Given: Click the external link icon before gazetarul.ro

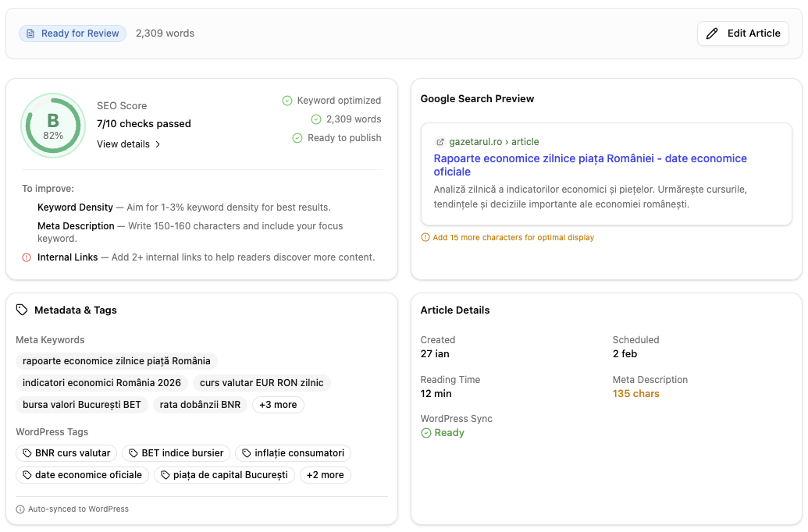Looking at the screenshot, I should 440,142.
